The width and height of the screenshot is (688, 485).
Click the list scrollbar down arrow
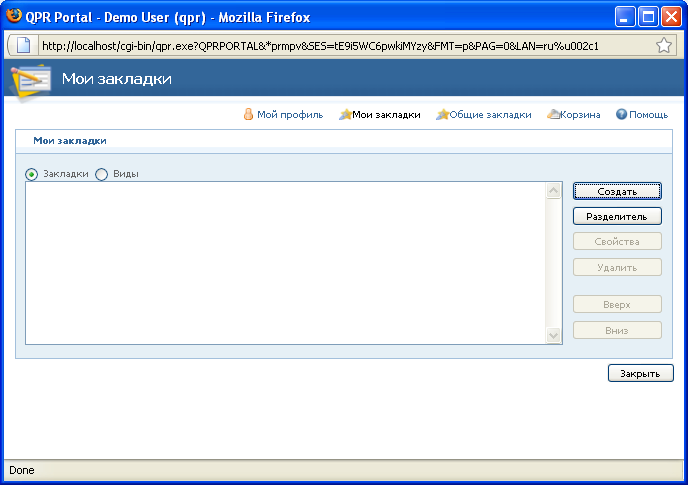pyautogui.click(x=553, y=336)
